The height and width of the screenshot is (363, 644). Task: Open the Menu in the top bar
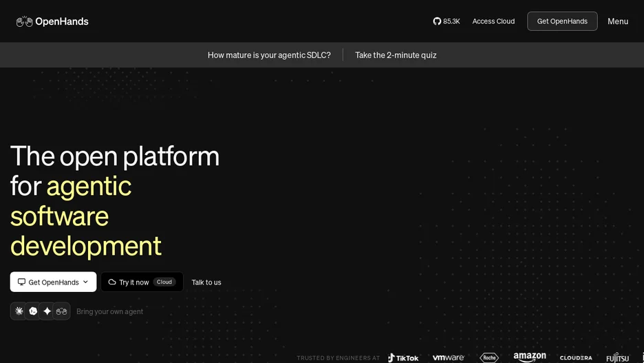[x=618, y=21]
